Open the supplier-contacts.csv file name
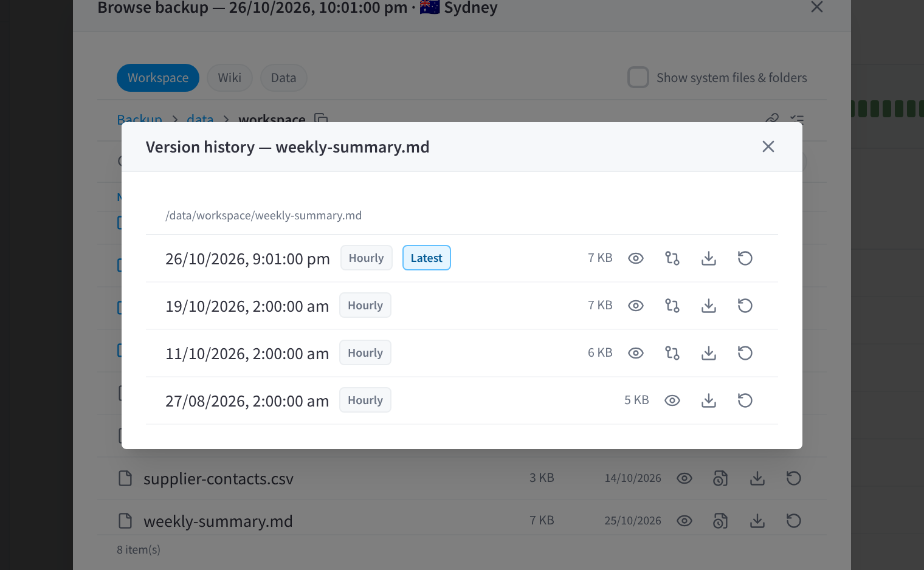This screenshot has width=924, height=570. (218, 479)
